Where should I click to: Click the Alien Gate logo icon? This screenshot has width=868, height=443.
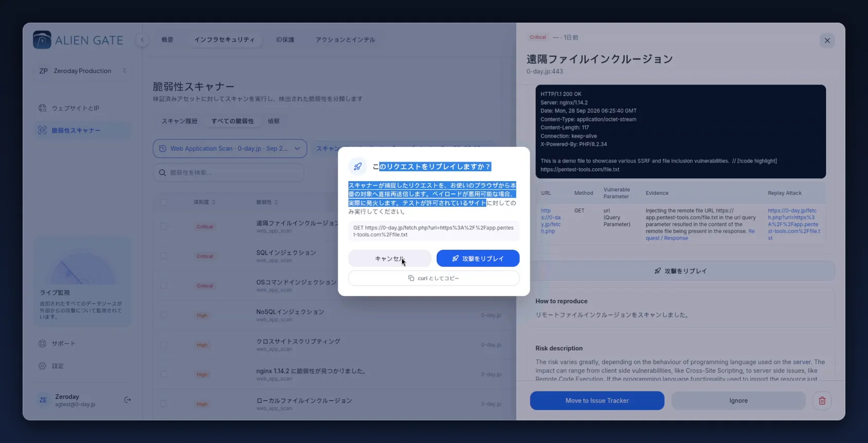[x=42, y=40]
